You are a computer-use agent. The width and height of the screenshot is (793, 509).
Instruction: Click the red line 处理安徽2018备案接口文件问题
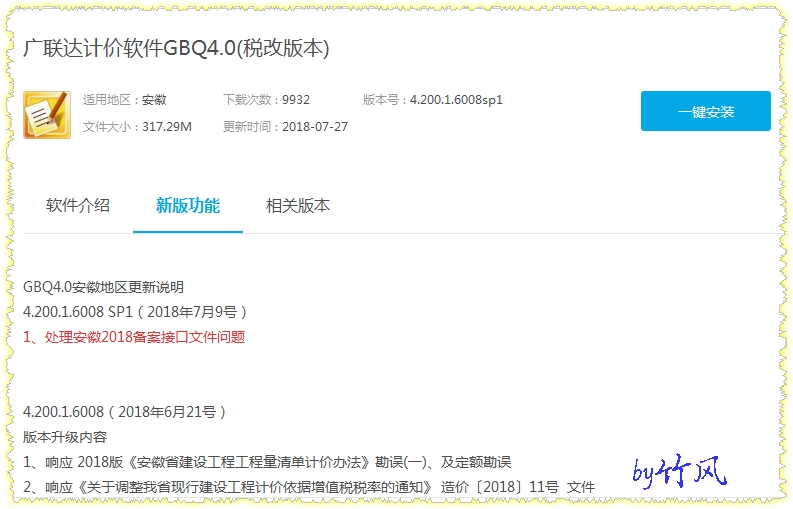tap(134, 337)
